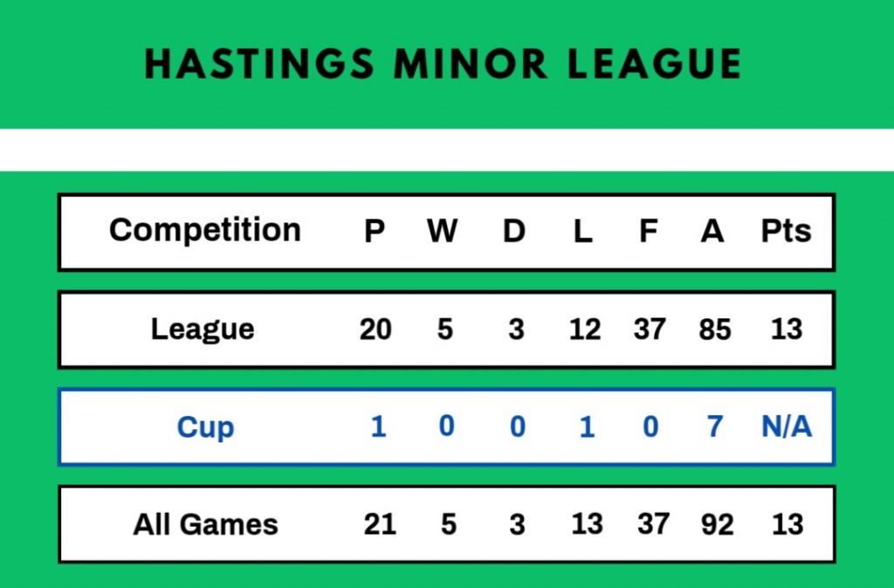The width and height of the screenshot is (894, 588).
Task: Click the Competition column header
Action: coord(205,230)
